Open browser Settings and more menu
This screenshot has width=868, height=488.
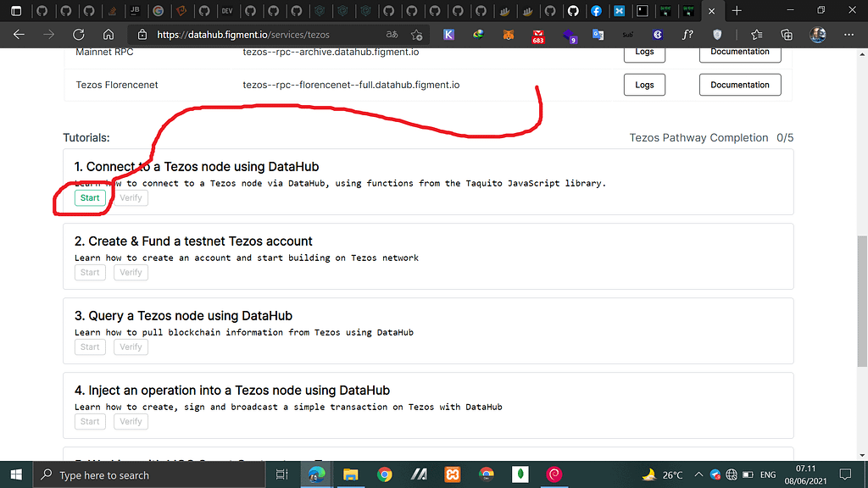tap(849, 34)
